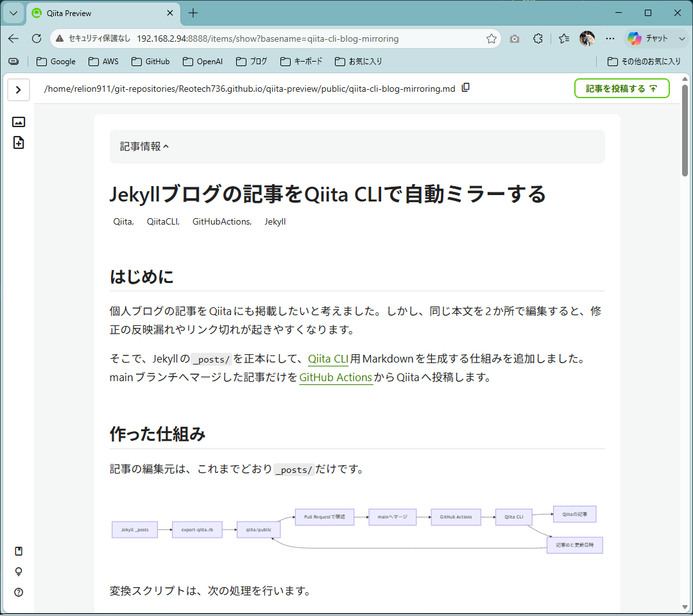
Task: Click the security warning icon in address bar
Action: point(60,38)
